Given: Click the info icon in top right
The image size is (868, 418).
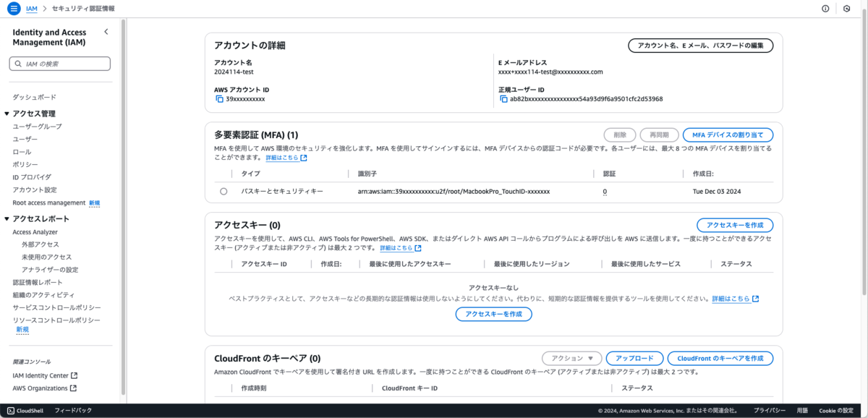Looking at the screenshot, I should pyautogui.click(x=825, y=9).
